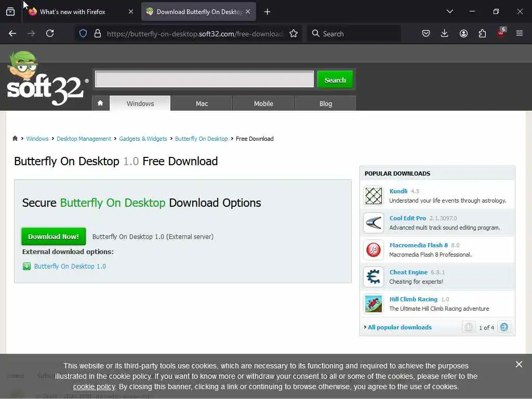Viewport: 532px width, 399px height.
Task: Open the Extensions puzzle icon
Action: [x=482, y=34]
